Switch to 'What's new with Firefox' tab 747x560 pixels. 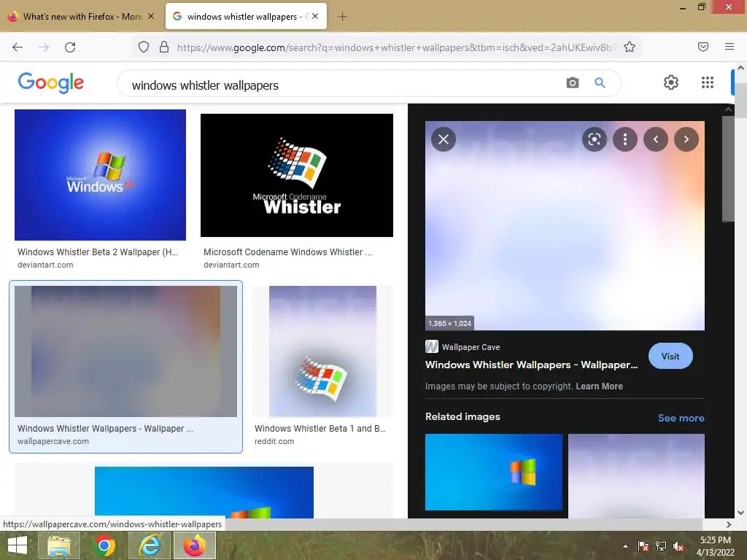tap(82, 16)
